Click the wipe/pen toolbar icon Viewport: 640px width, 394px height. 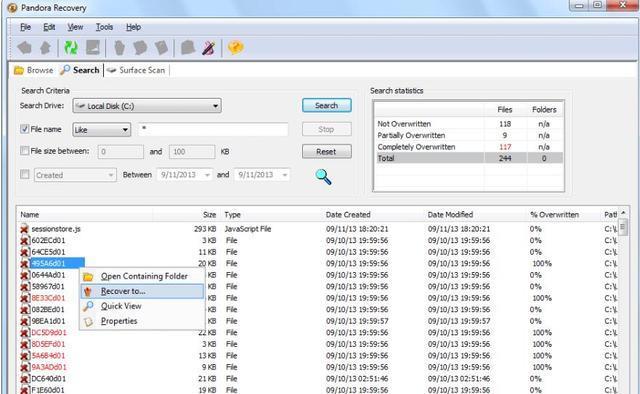click(209, 48)
